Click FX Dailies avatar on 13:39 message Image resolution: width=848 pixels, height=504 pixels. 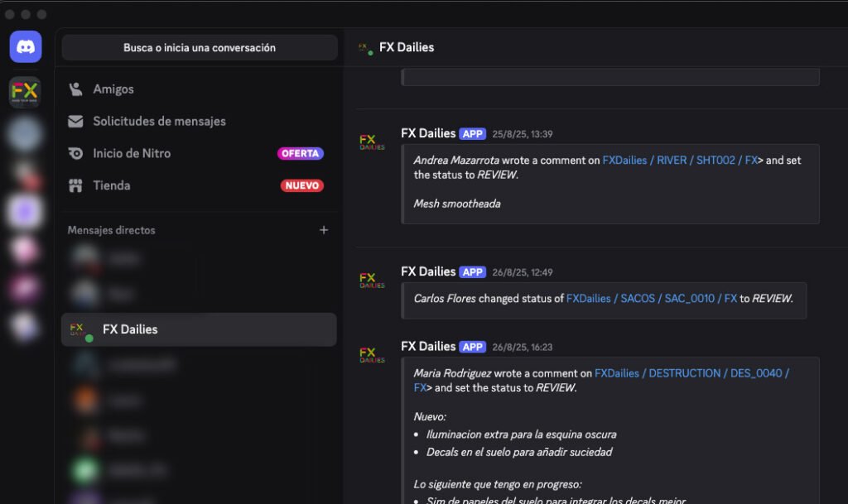[372, 142]
